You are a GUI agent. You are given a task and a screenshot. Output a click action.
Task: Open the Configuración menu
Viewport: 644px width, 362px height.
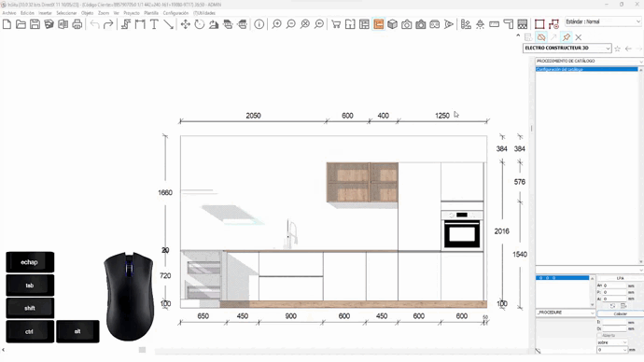click(175, 13)
